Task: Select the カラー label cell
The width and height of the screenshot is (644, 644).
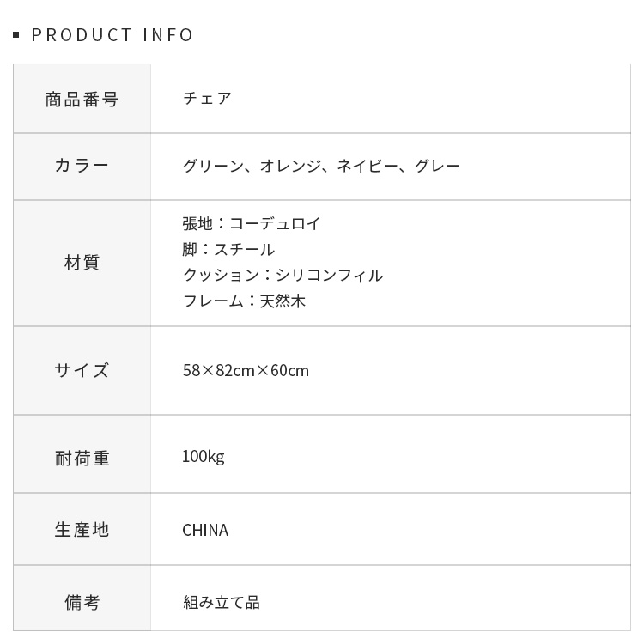Action: (x=82, y=166)
